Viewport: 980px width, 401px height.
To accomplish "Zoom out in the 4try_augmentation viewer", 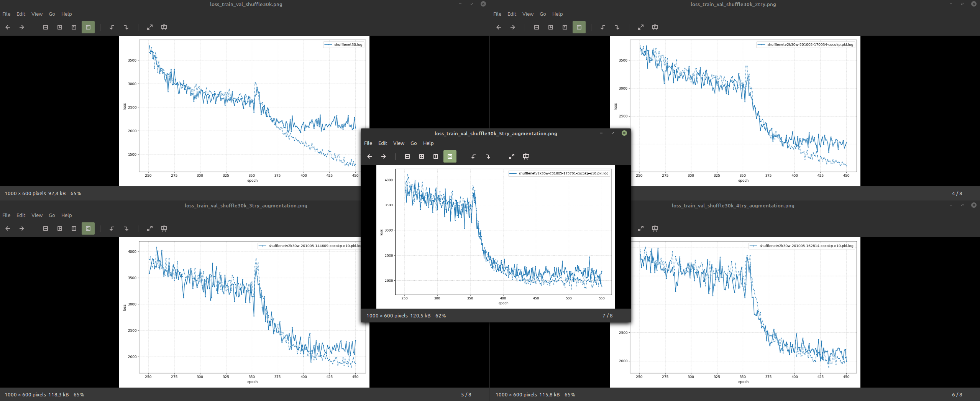I will (537, 228).
